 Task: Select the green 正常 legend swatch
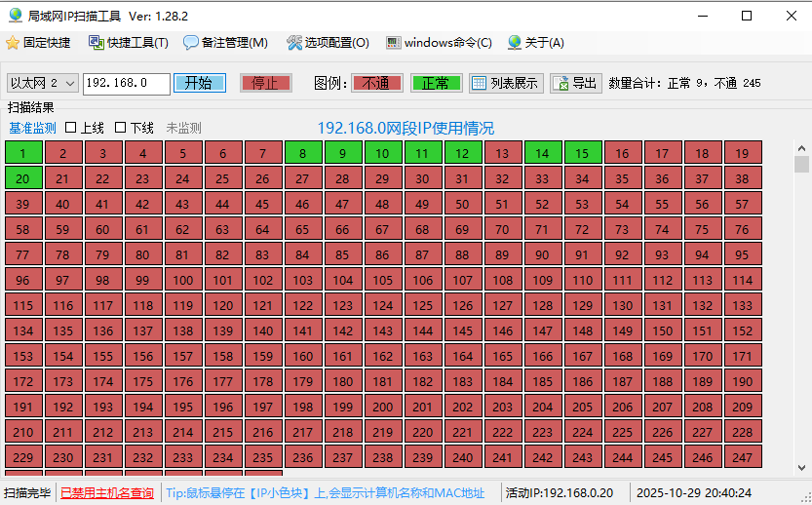[x=436, y=83]
